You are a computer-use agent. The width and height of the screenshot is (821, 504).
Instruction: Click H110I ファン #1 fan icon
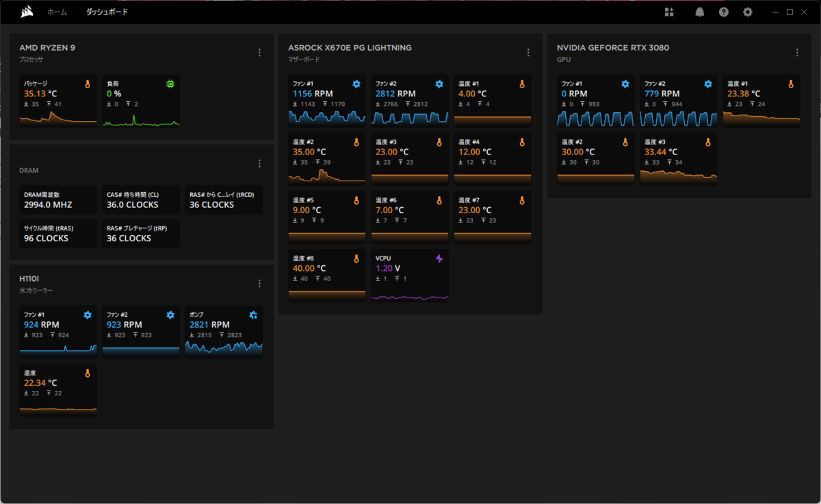(88, 315)
